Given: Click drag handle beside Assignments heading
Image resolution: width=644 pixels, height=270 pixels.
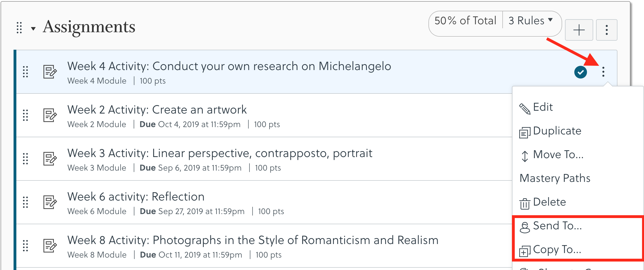Looking at the screenshot, I should (19, 28).
